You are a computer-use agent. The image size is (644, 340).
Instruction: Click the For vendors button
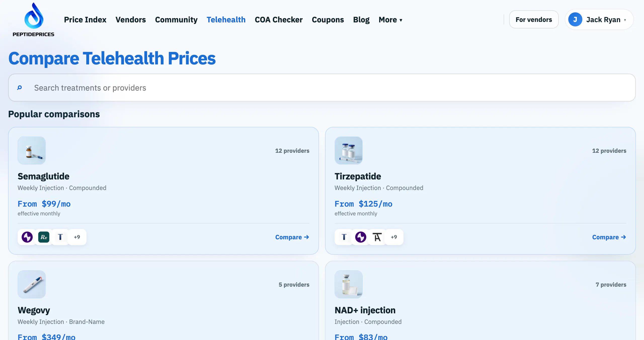click(534, 19)
